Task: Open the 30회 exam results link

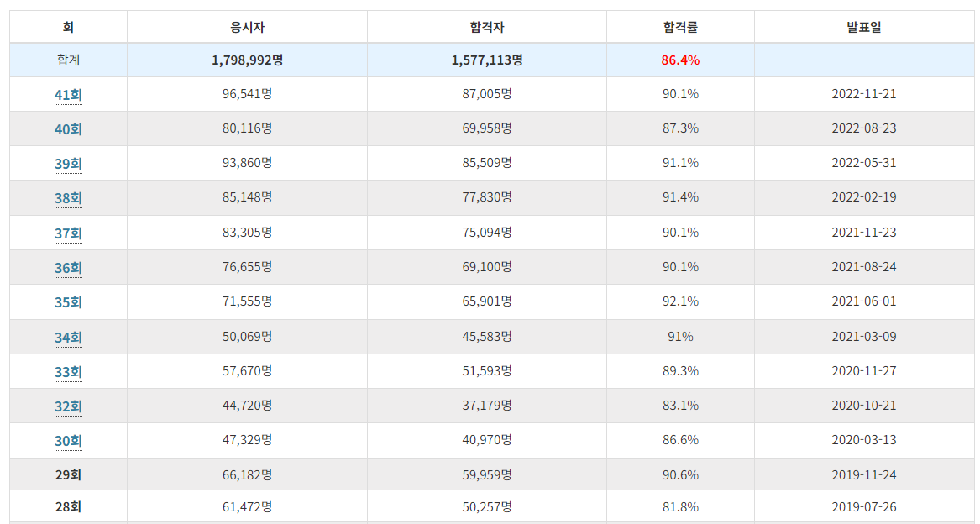Action: 68,439
